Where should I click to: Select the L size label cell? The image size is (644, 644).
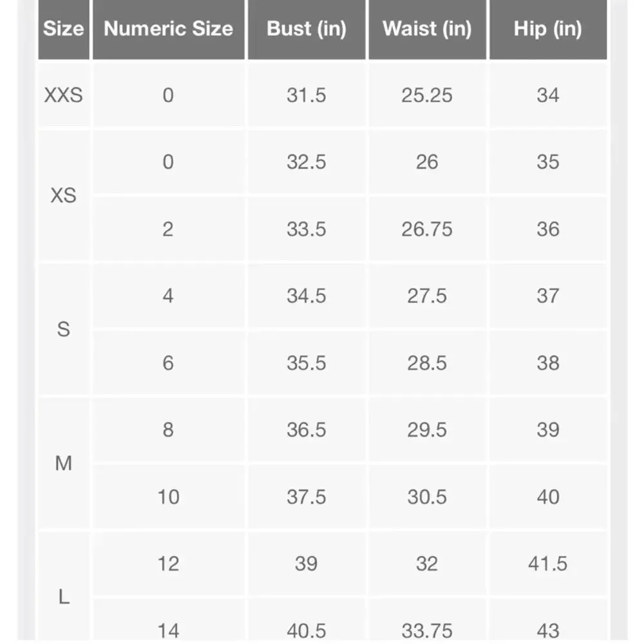64,597
